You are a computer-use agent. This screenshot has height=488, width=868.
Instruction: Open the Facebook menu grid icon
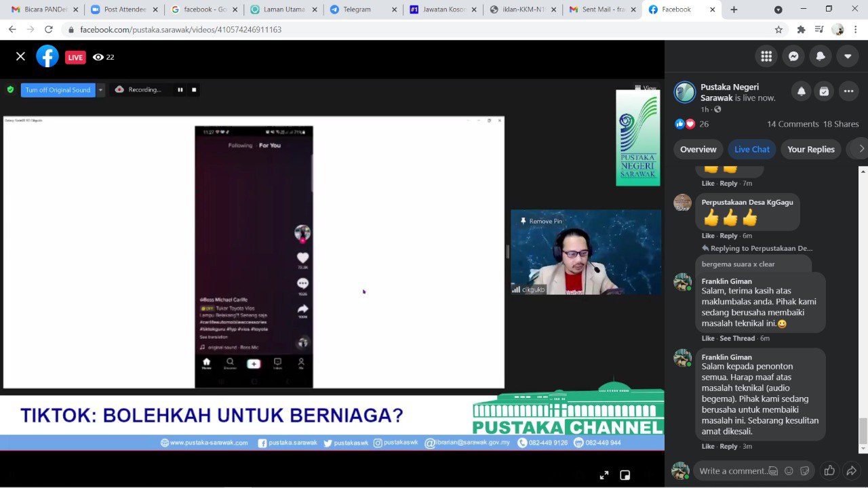click(x=766, y=56)
